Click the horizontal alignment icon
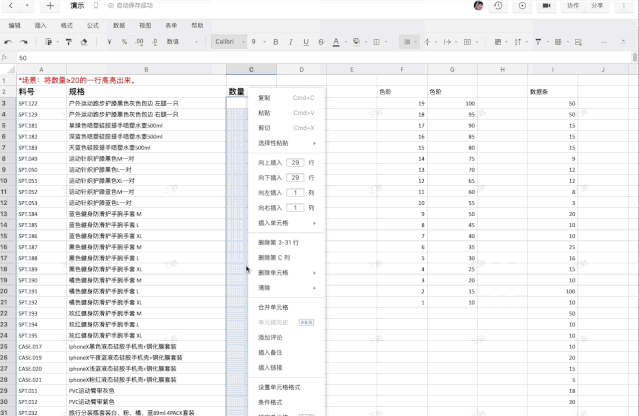 [x=407, y=42]
